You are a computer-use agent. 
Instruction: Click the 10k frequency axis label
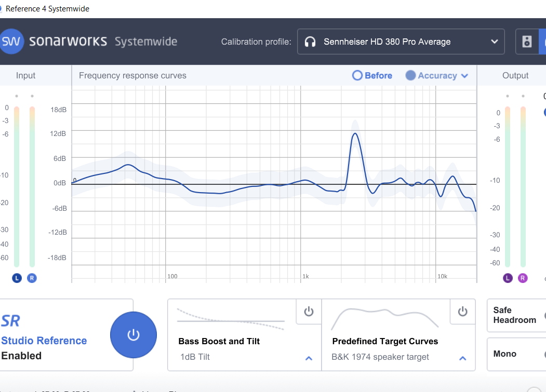point(442,276)
